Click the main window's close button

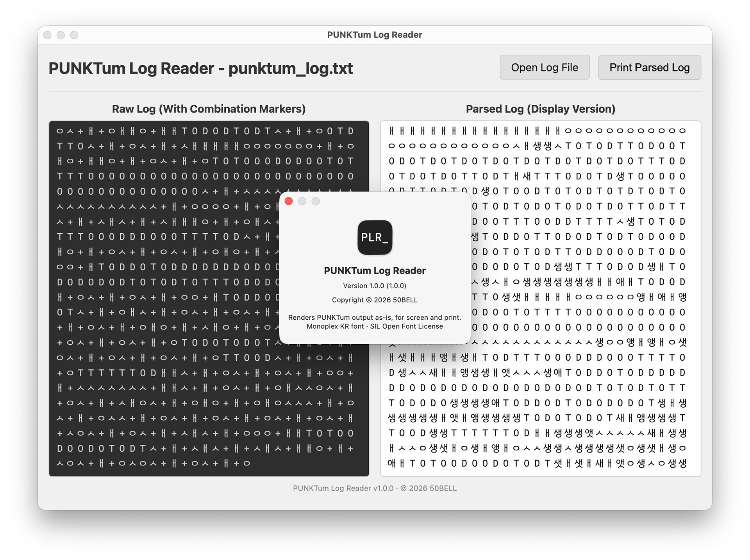[47, 35]
